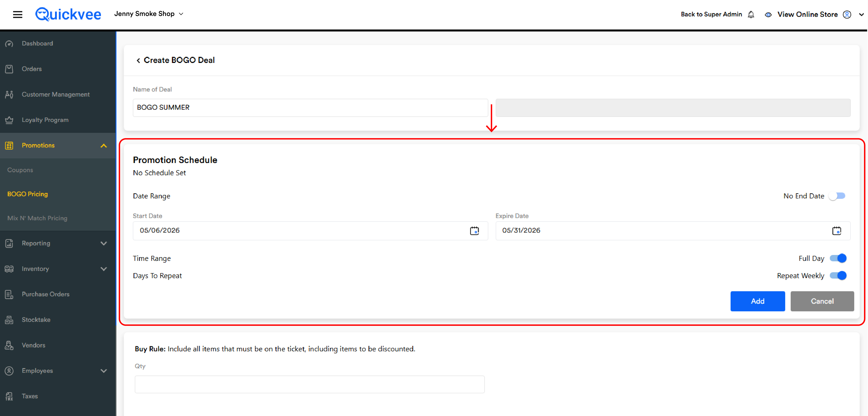
Task: Click the Buy Rule Qty input field
Action: coord(309,384)
